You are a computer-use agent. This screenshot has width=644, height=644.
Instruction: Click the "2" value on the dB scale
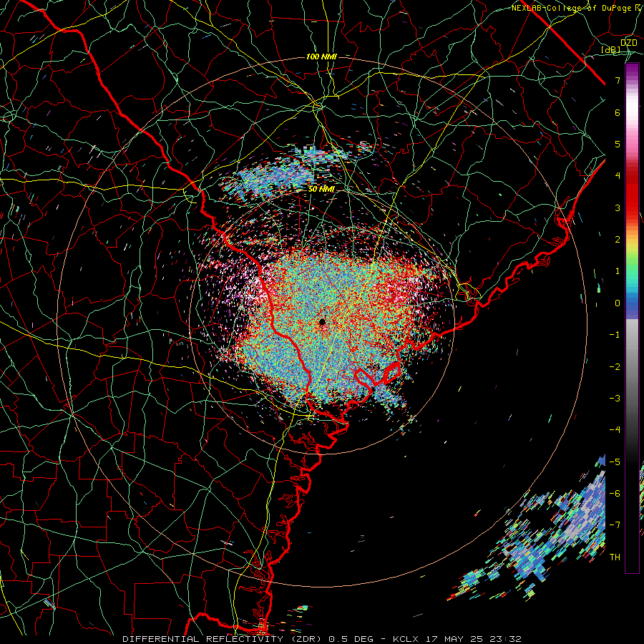pos(618,240)
